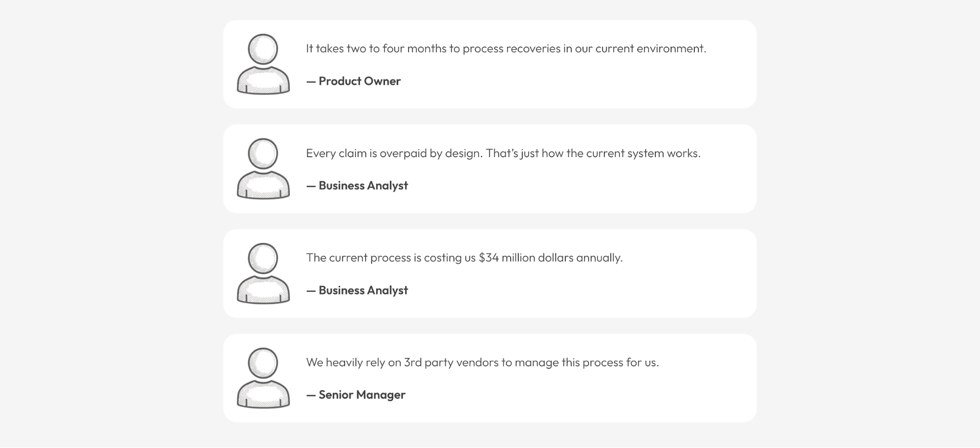The width and height of the screenshot is (980, 448).
Task: Click the "Product Owner" attribution label
Action: [359, 81]
